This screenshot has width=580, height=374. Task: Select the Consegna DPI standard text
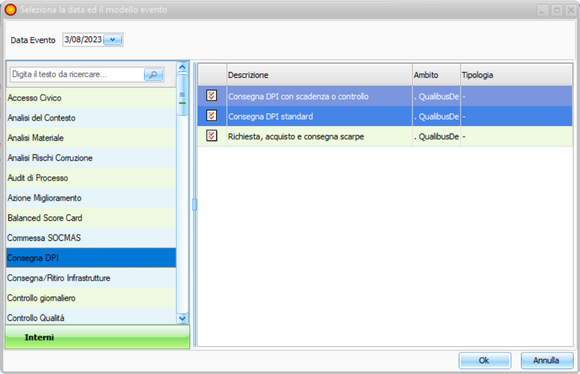[270, 117]
